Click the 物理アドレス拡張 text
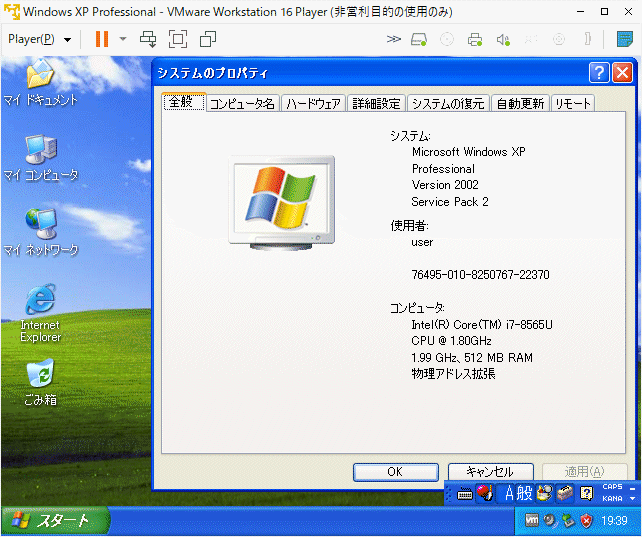Image resolution: width=642 pixels, height=537 pixels. coord(453,374)
